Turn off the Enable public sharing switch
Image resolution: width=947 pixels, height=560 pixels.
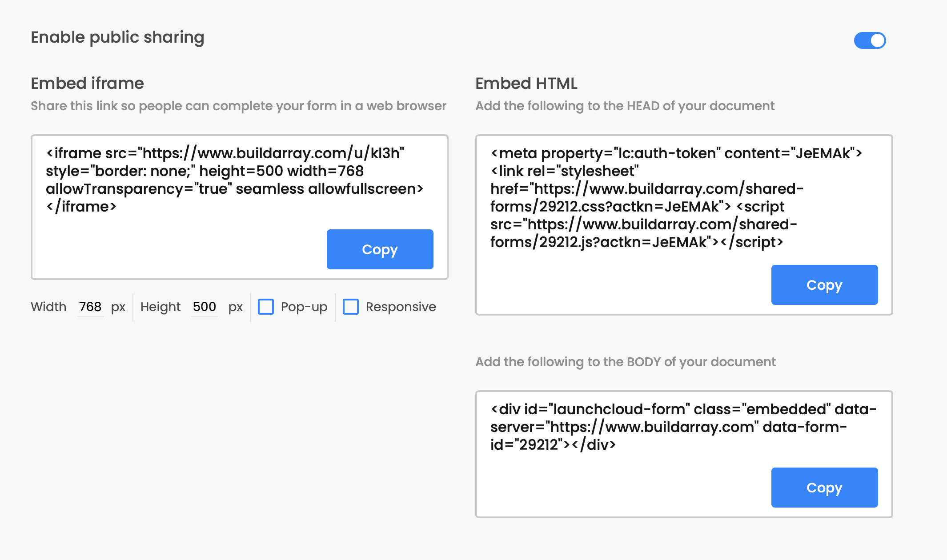pos(870,40)
